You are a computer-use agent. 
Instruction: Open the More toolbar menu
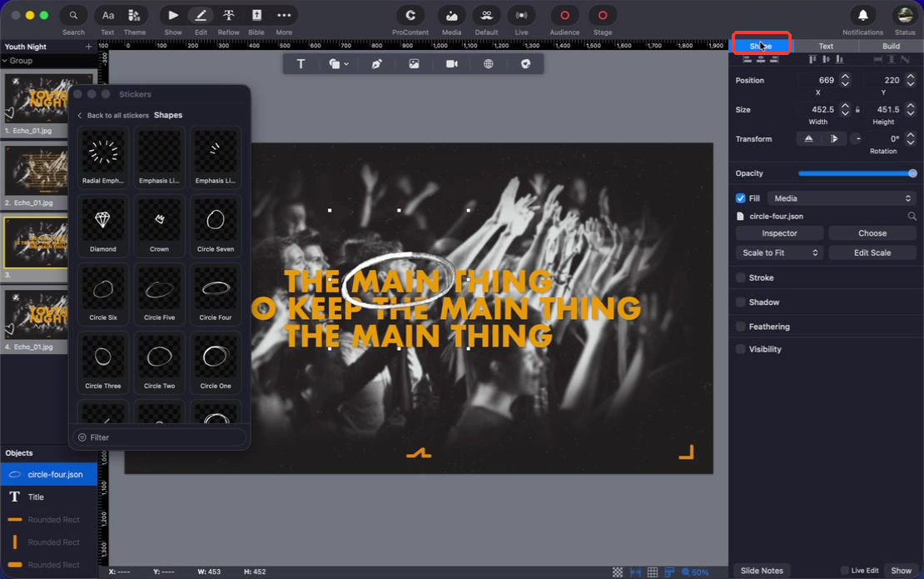coord(284,15)
